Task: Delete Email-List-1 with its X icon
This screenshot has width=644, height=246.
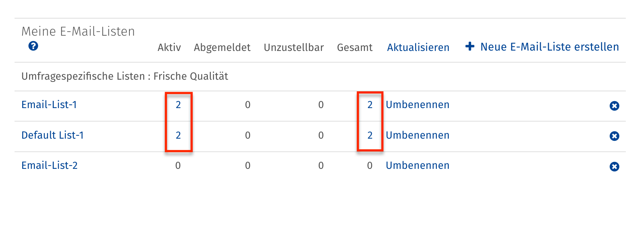Action: click(x=614, y=106)
